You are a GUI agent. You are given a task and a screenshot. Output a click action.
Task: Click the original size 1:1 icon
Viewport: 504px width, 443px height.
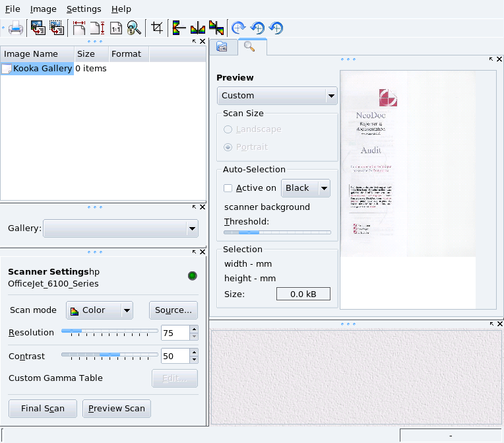coord(116,28)
